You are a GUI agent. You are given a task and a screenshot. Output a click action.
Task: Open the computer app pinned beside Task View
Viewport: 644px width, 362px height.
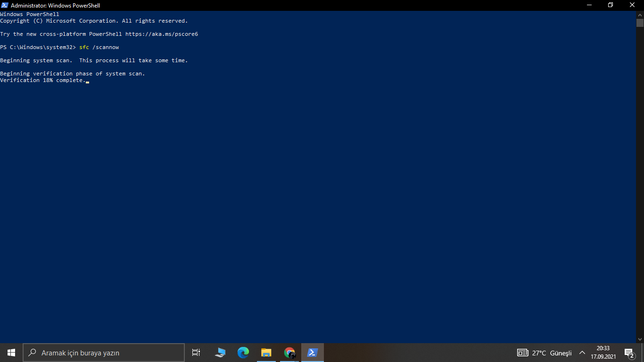coord(220,353)
